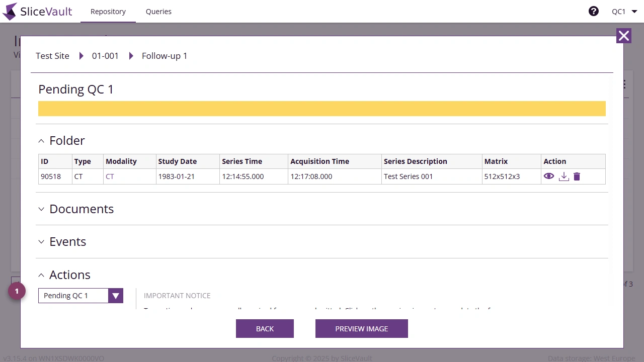Click the SliceVault logo

click(37, 11)
